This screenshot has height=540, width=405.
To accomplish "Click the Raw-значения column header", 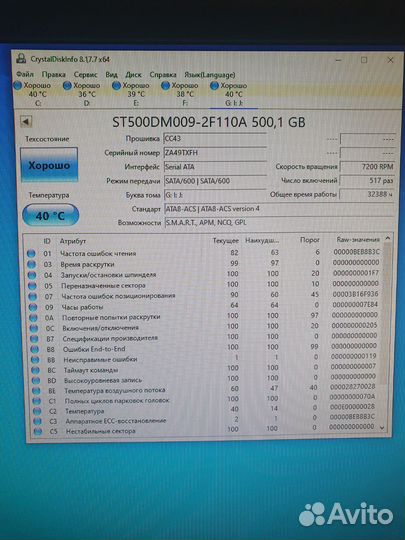I will point(358,239).
